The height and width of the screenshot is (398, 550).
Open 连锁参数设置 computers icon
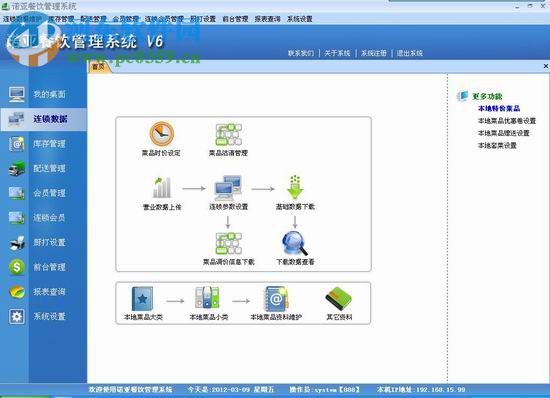(228, 188)
